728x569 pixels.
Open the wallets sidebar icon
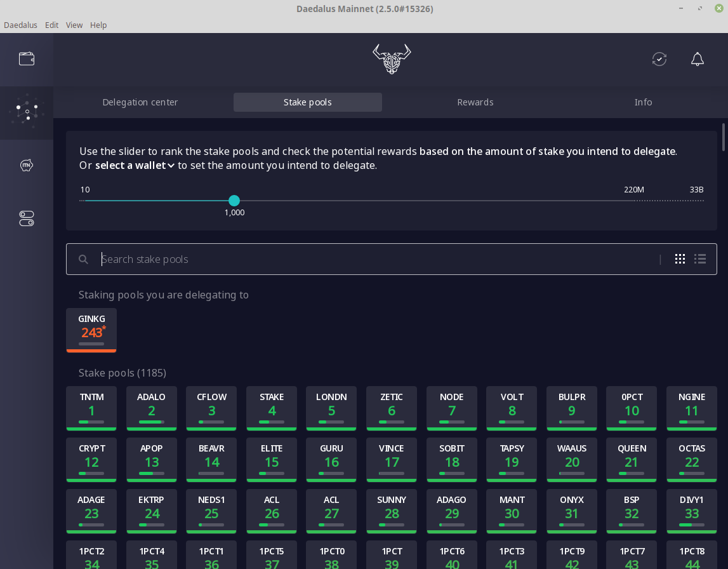(x=27, y=59)
